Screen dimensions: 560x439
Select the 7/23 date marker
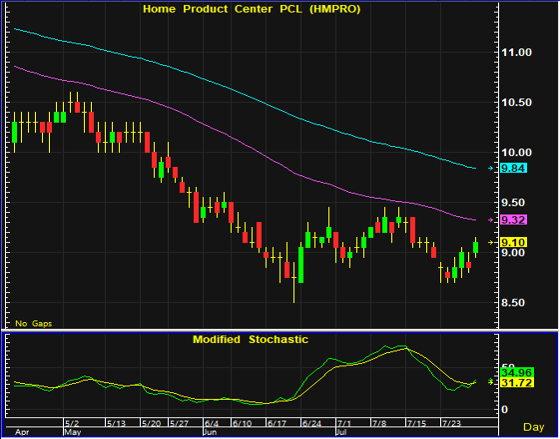pos(451,424)
